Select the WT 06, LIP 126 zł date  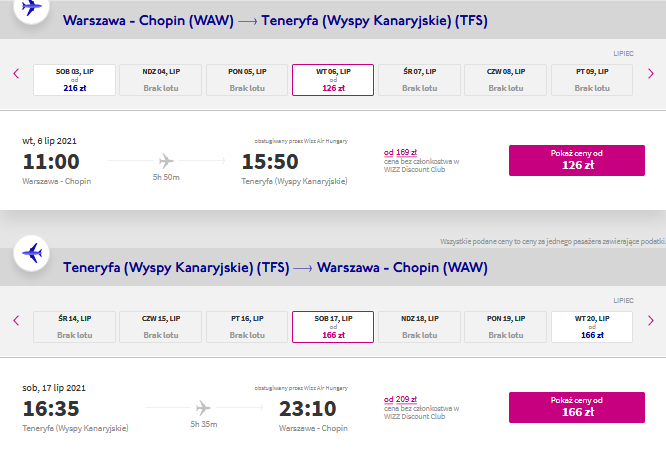(x=333, y=80)
